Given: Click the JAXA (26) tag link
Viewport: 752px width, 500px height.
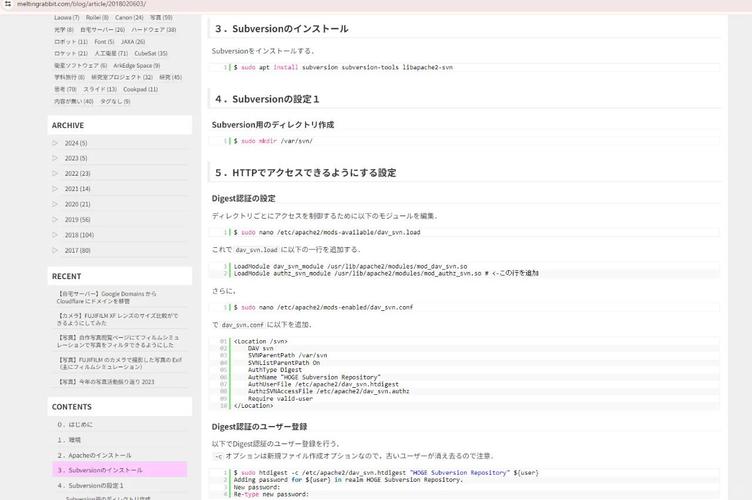Looking at the screenshot, I should [133, 41].
